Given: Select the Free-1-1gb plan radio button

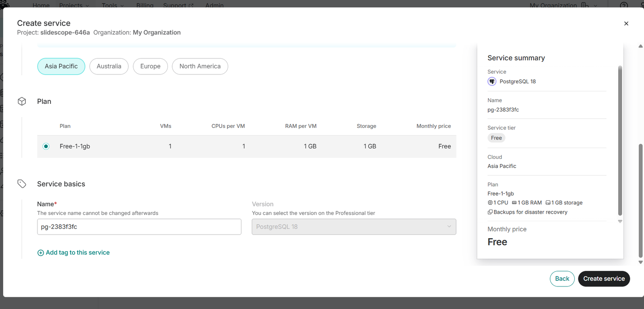Looking at the screenshot, I should pyautogui.click(x=46, y=146).
